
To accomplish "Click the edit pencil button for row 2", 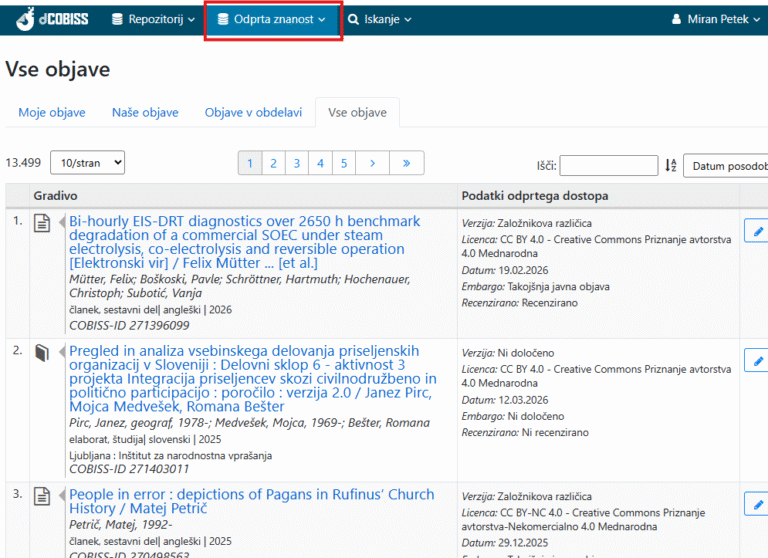I will (757, 361).
